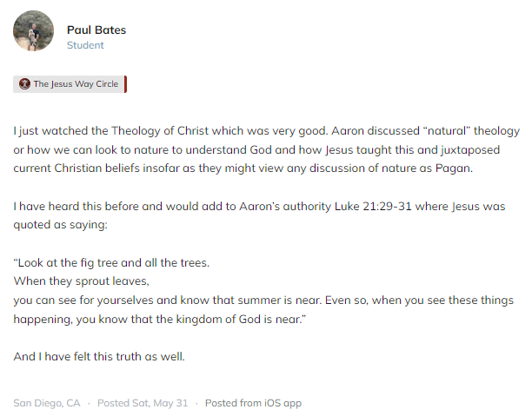Click the Posted from iOS app label
532x416 pixels.
(x=253, y=403)
